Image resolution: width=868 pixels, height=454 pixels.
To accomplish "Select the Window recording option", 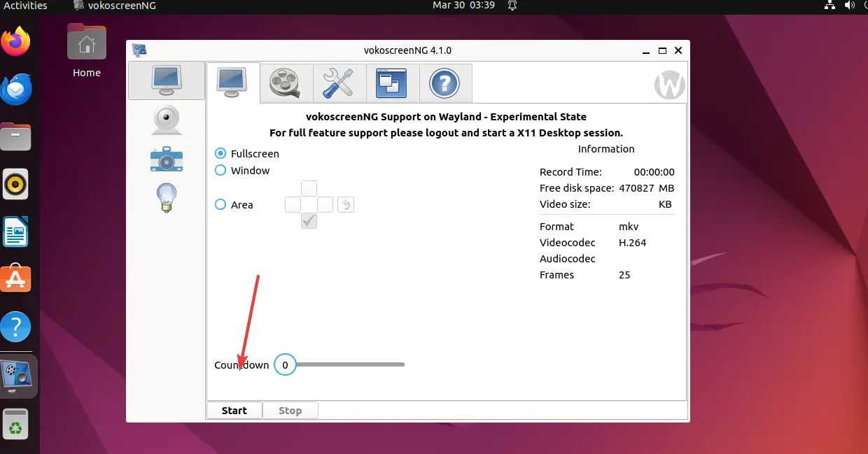I will coord(220,170).
